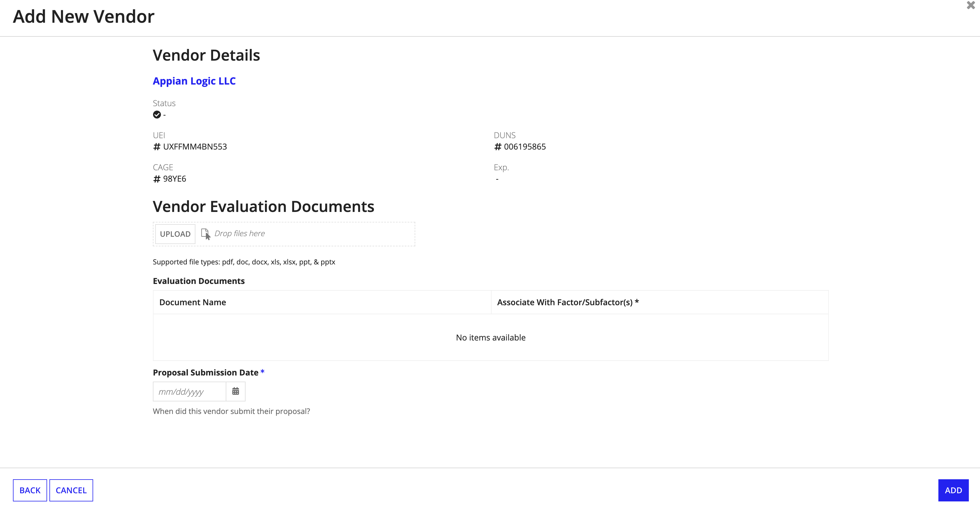
Task: Click CANCEL to discard new vendor
Action: 71,490
